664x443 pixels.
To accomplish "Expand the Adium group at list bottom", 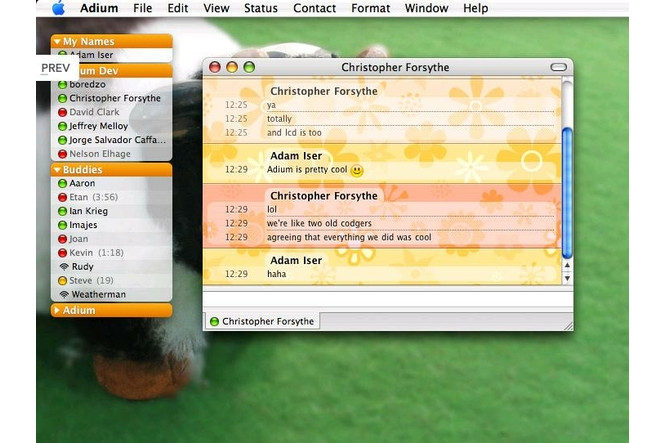I will pyautogui.click(x=57, y=310).
